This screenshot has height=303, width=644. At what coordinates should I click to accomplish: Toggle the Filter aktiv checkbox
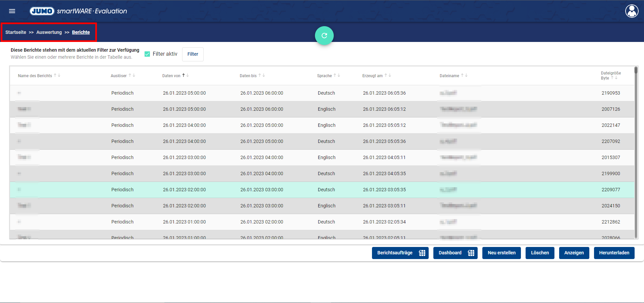147,54
